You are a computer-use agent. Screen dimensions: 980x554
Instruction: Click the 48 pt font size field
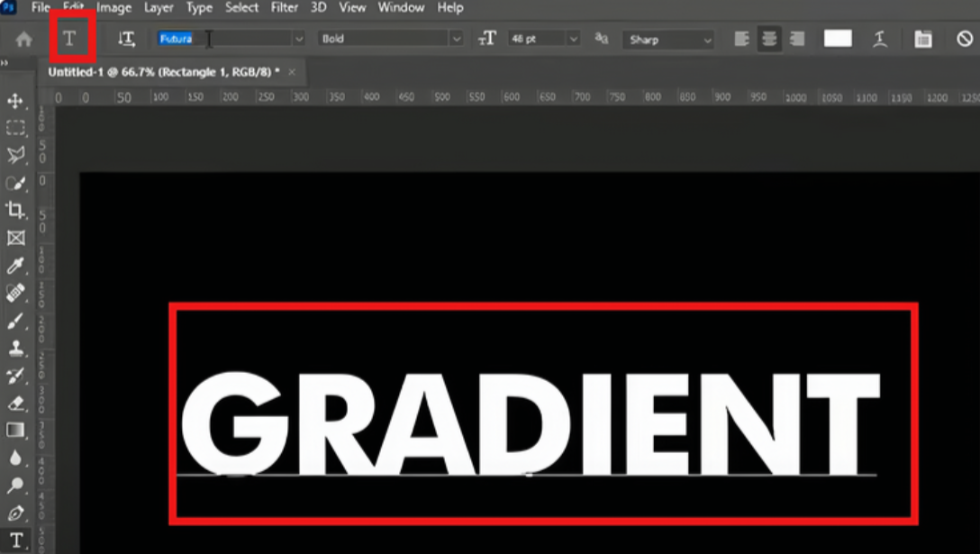click(536, 39)
